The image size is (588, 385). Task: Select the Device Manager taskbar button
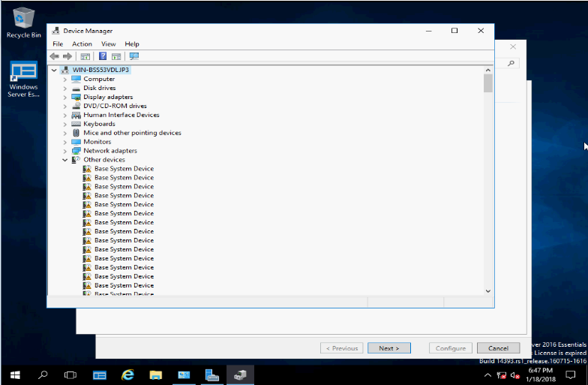click(x=240, y=375)
